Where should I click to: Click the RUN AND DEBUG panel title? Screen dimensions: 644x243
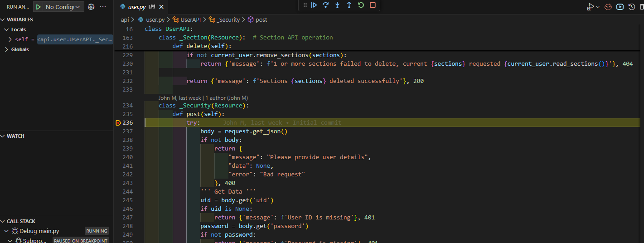tap(19, 7)
